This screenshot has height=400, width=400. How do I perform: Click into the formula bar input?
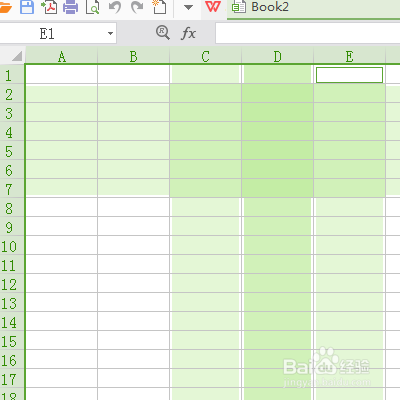pyautogui.click(x=308, y=33)
